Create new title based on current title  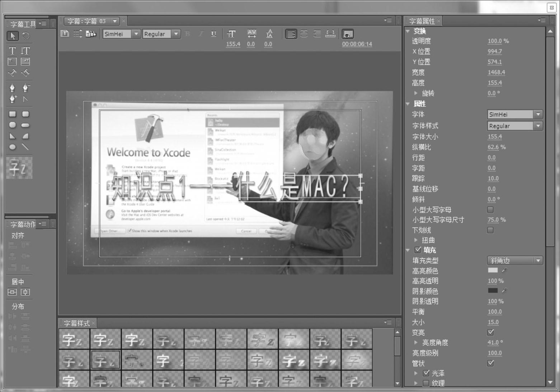coord(65,34)
